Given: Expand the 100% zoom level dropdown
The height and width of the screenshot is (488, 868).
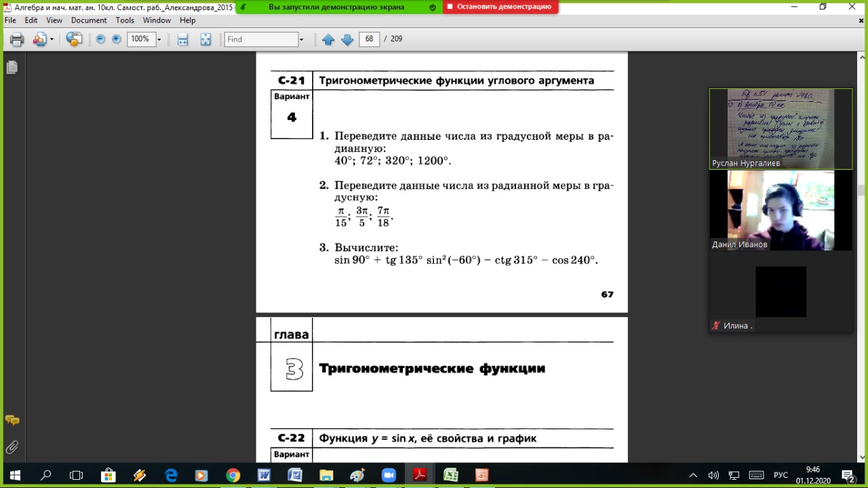Looking at the screenshot, I should point(159,39).
